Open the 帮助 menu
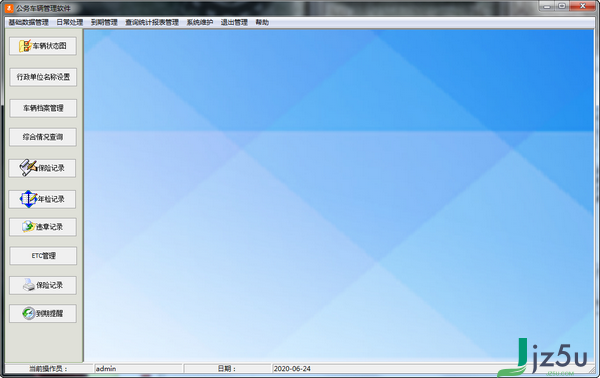The height and width of the screenshot is (378, 600). pyautogui.click(x=262, y=23)
